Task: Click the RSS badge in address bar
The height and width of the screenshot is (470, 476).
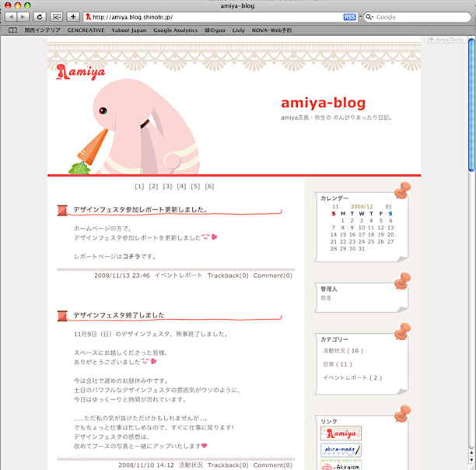Action: [349, 17]
